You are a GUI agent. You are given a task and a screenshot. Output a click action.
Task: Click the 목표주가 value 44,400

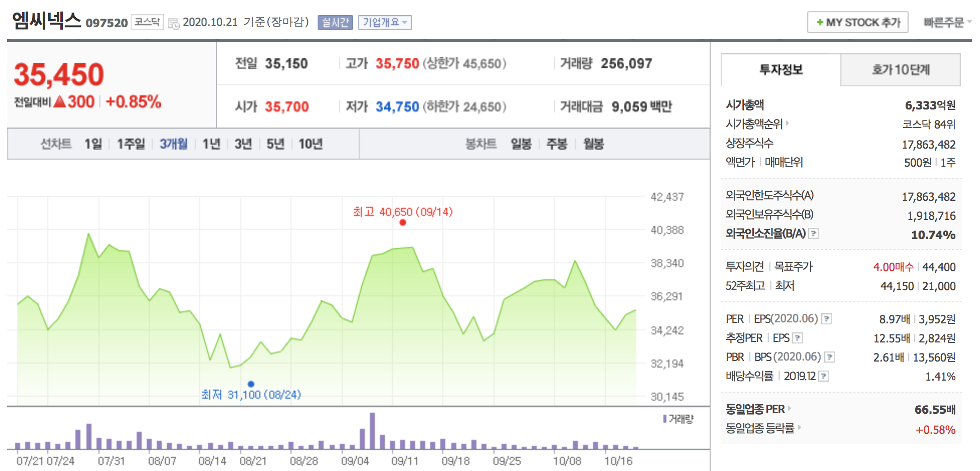click(x=939, y=267)
